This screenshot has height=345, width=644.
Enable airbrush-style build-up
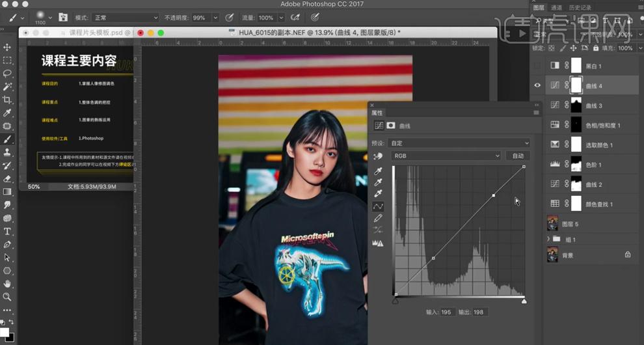295,18
